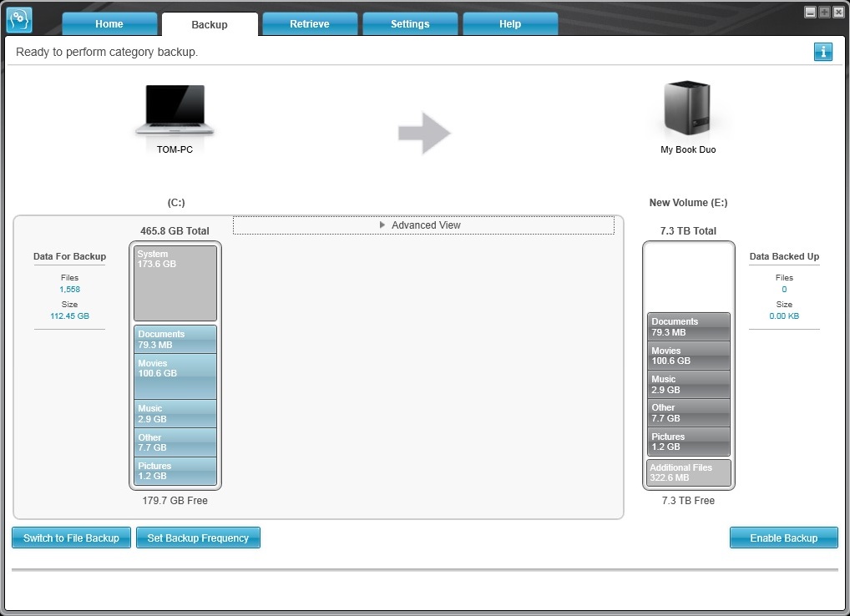Click the System 173.6 GB block
Image resolution: width=850 pixels, height=616 pixels.
point(175,283)
